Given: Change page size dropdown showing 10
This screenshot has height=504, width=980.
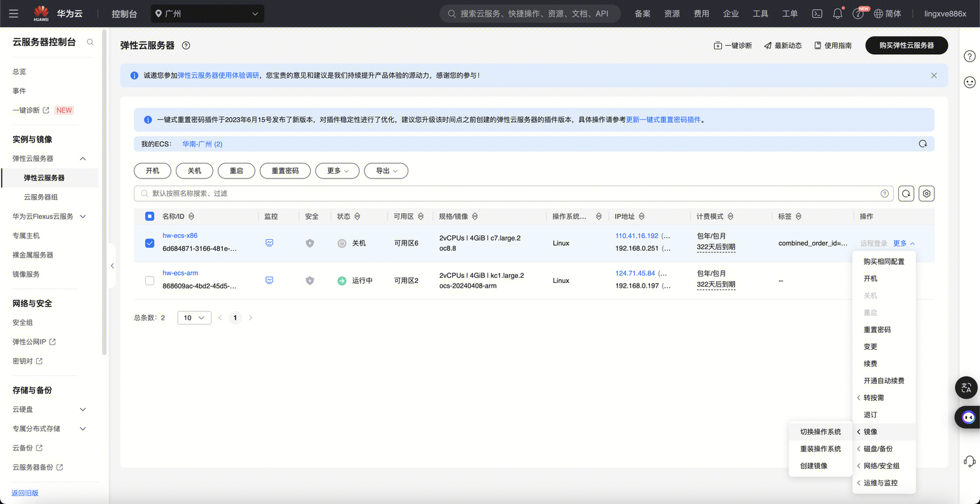Looking at the screenshot, I should tap(194, 318).
